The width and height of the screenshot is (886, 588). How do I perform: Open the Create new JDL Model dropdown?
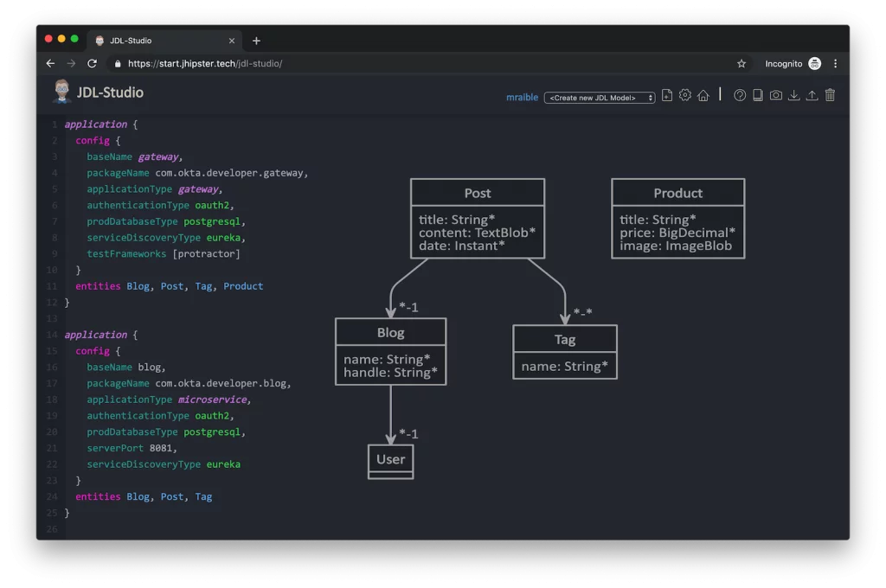click(x=600, y=98)
